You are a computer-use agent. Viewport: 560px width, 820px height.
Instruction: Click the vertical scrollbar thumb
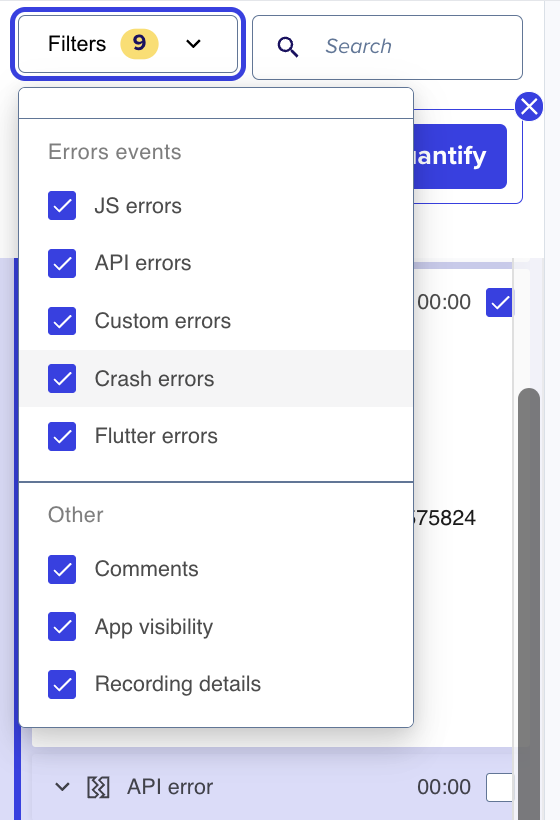(x=529, y=601)
